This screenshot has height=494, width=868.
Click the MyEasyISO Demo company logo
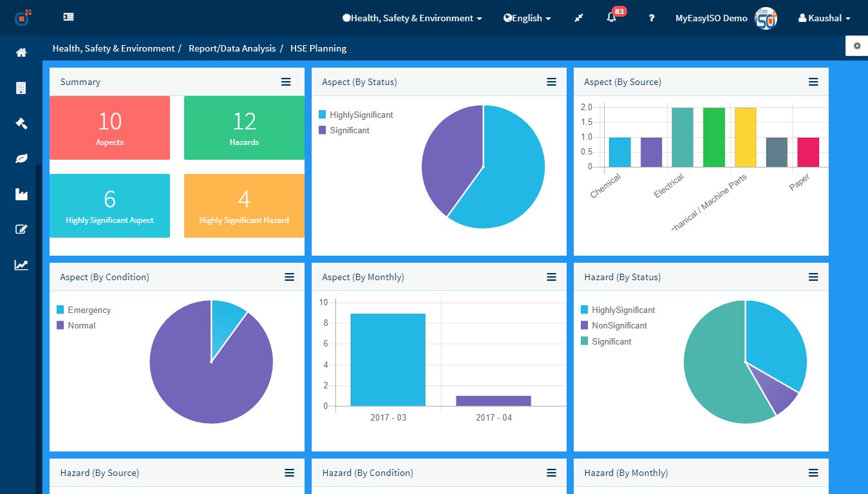coord(766,18)
